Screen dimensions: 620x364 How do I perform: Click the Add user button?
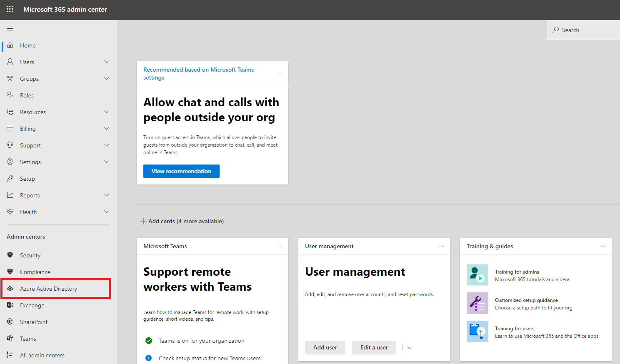325,348
